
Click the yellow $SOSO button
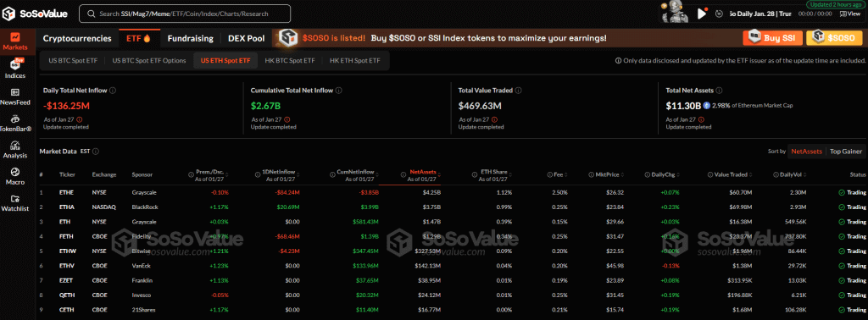834,38
